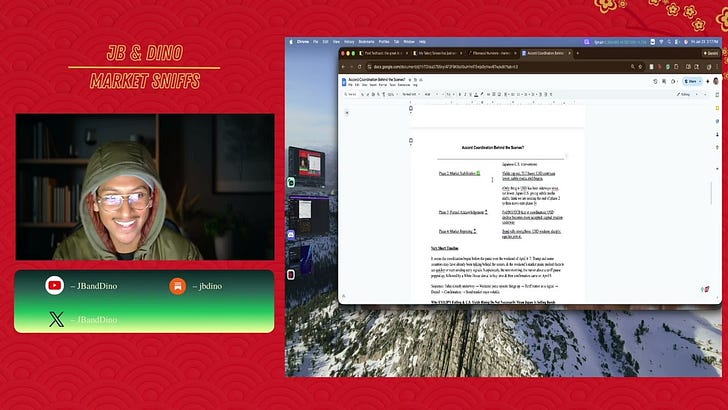Click the Gemini button in Chrome tab strip
Image resolution: width=728 pixels, height=410 pixels.
pos(710,53)
